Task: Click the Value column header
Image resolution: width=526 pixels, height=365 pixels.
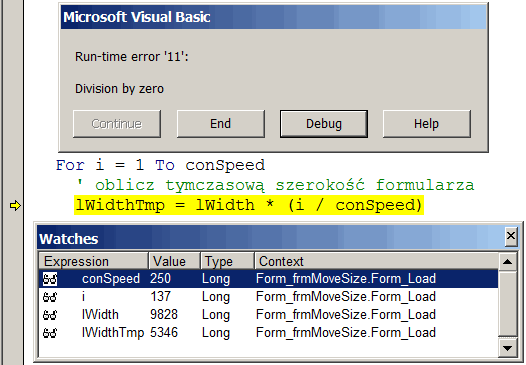Action: point(174,261)
